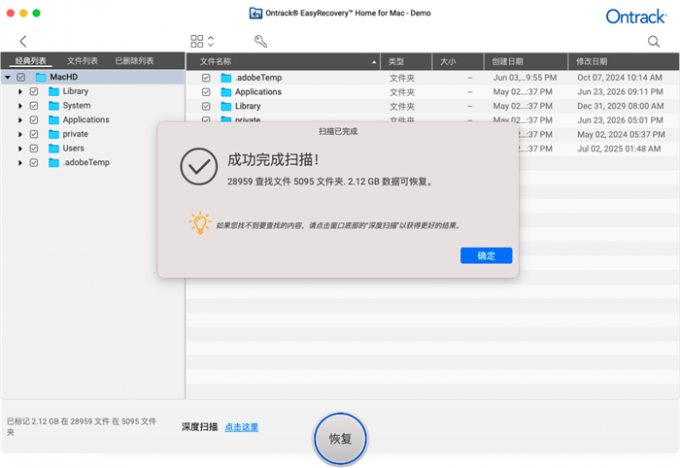Expand the private tree node
This screenshot has height=468, width=680.
click(x=20, y=134)
